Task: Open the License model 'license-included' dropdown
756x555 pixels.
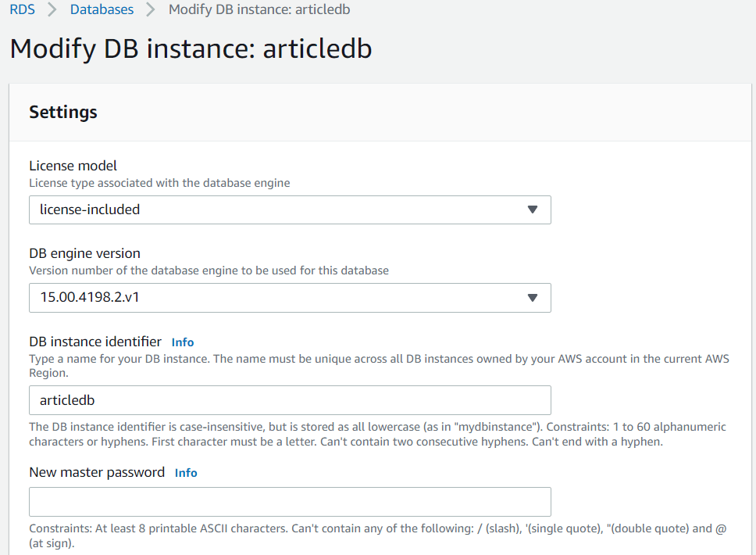Action: (273, 209)
